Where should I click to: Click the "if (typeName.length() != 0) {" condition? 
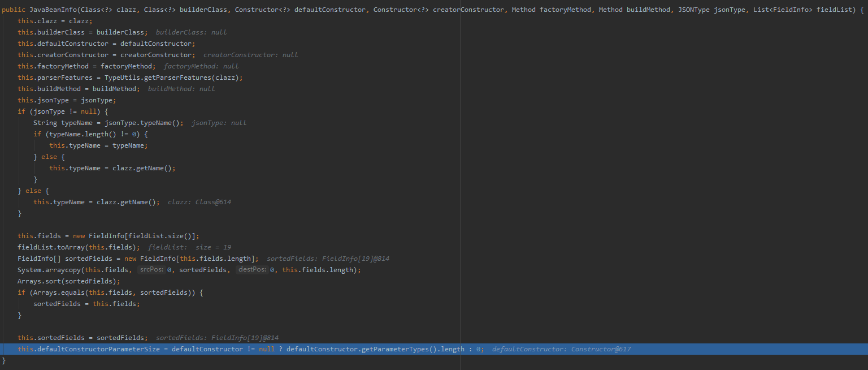click(x=90, y=134)
